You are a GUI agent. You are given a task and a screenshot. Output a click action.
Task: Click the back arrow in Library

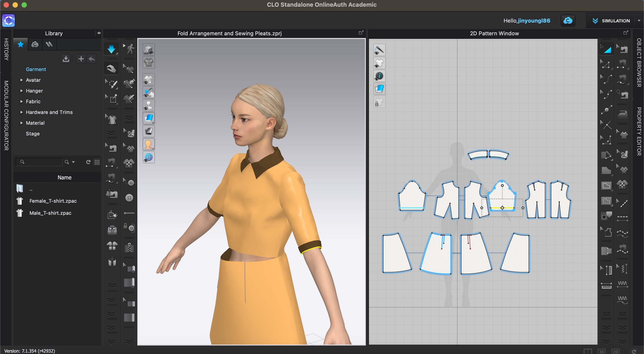tap(91, 59)
